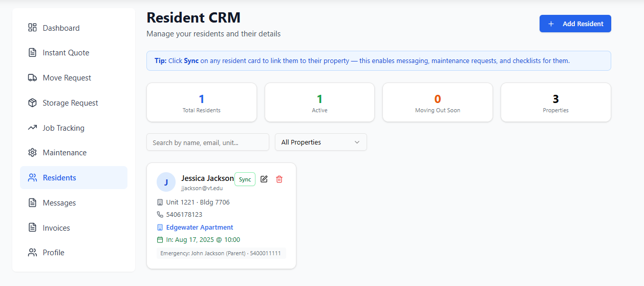This screenshot has height=286, width=644.
Task: Click the Tip banner about Sync
Action: 379,60
